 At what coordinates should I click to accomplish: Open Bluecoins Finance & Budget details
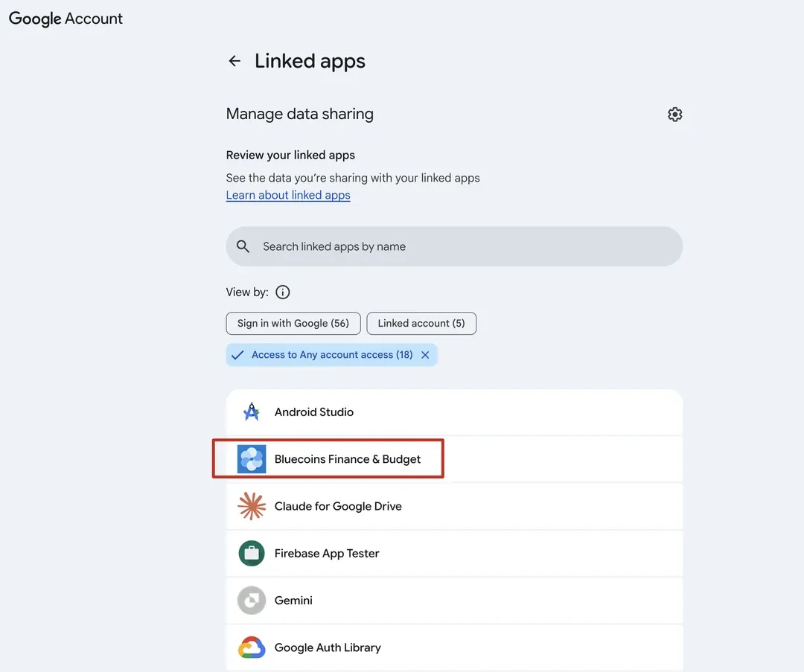pos(454,458)
